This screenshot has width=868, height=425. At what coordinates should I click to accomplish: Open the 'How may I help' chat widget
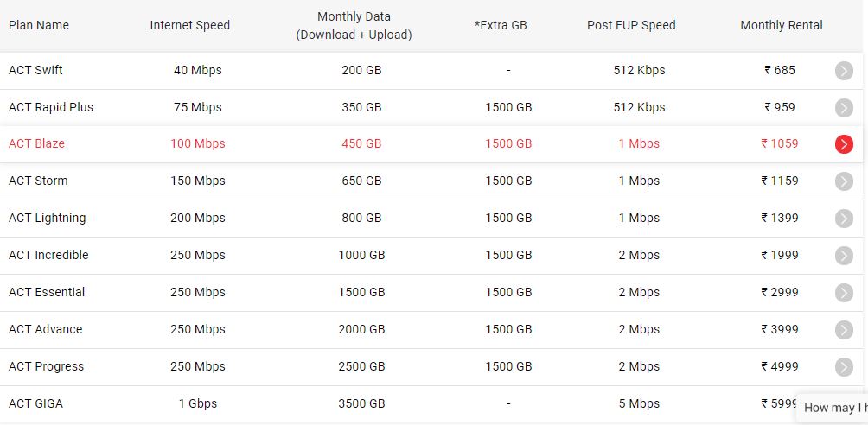(x=833, y=408)
